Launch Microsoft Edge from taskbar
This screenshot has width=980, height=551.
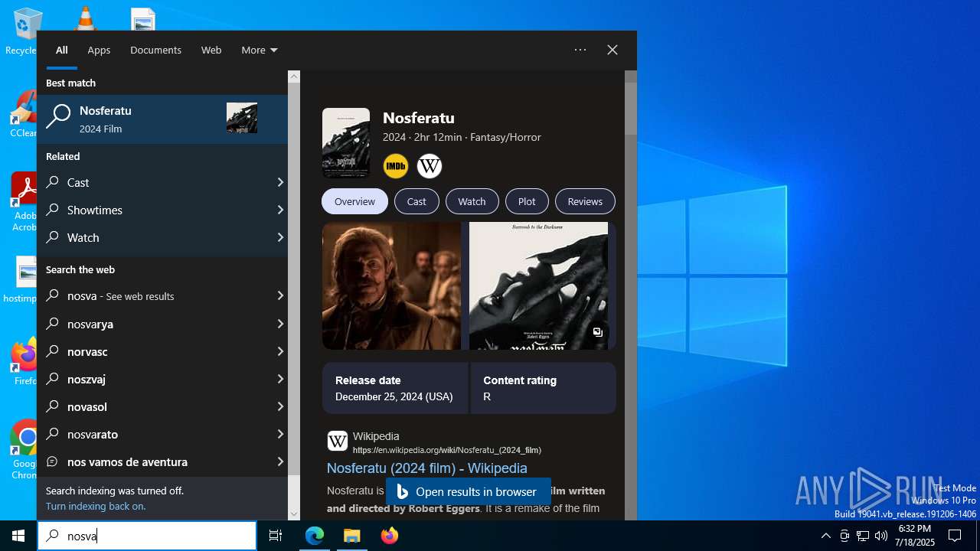click(x=315, y=536)
